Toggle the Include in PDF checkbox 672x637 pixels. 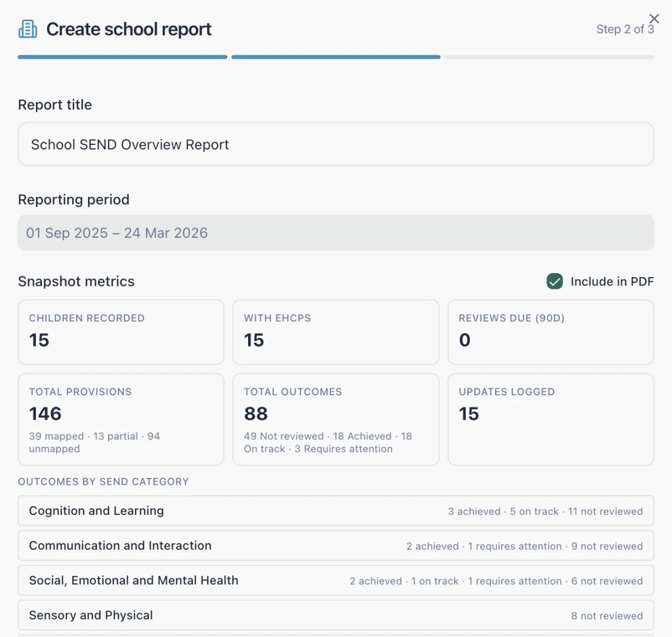click(554, 281)
